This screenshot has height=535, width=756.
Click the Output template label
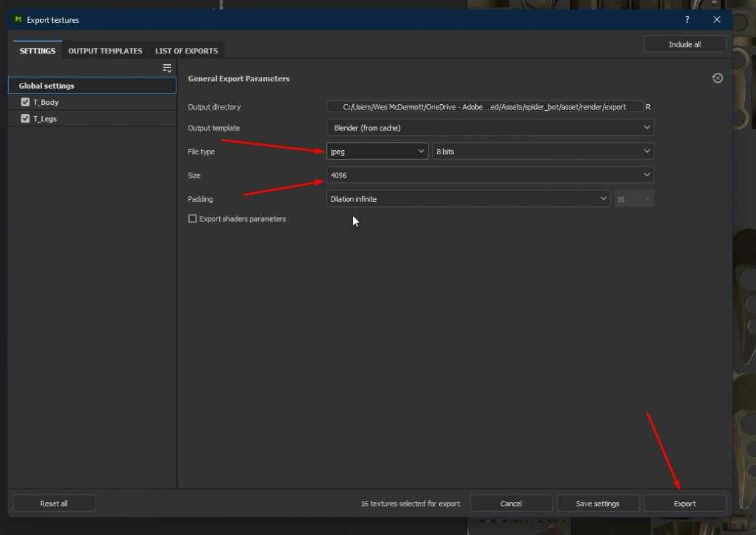(x=214, y=128)
